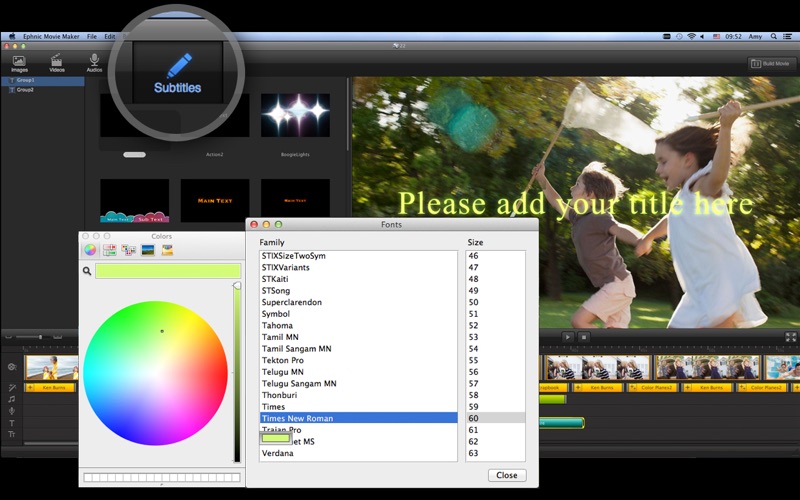Click the timeline zoom slider handle

click(40, 337)
